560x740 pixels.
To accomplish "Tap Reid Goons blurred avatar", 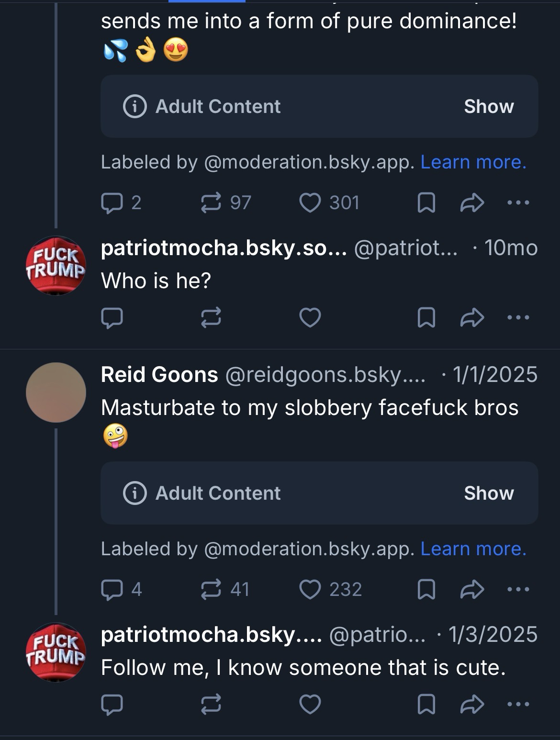I will (56, 392).
